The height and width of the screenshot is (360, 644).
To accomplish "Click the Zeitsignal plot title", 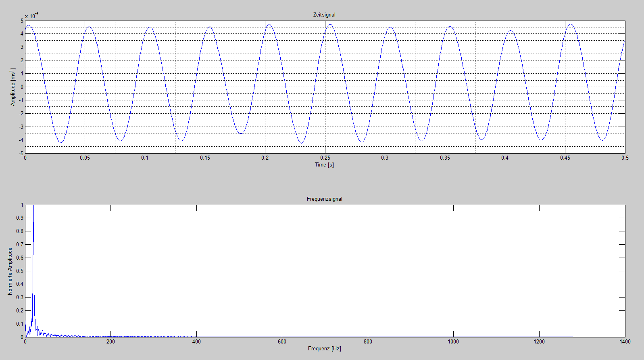I will click(324, 15).
